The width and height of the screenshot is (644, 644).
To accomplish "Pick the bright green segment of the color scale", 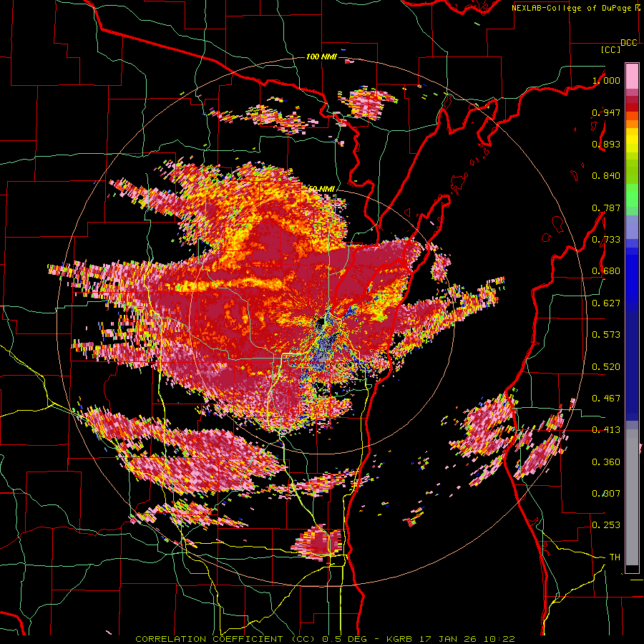I will pos(632,195).
